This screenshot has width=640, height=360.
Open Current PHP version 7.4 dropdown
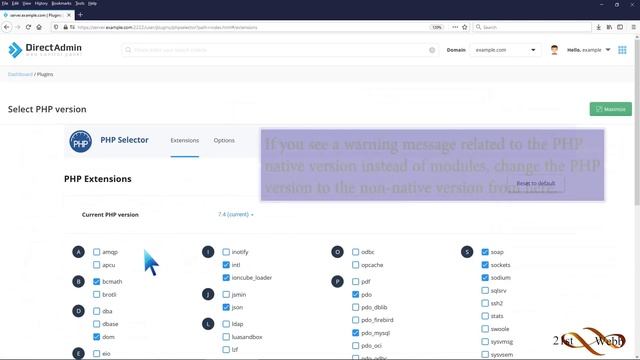click(x=236, y=214)
